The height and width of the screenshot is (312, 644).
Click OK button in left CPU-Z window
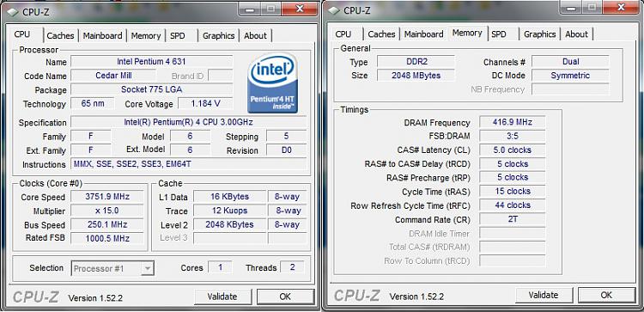pyautogui.click(x=285, y=297)
